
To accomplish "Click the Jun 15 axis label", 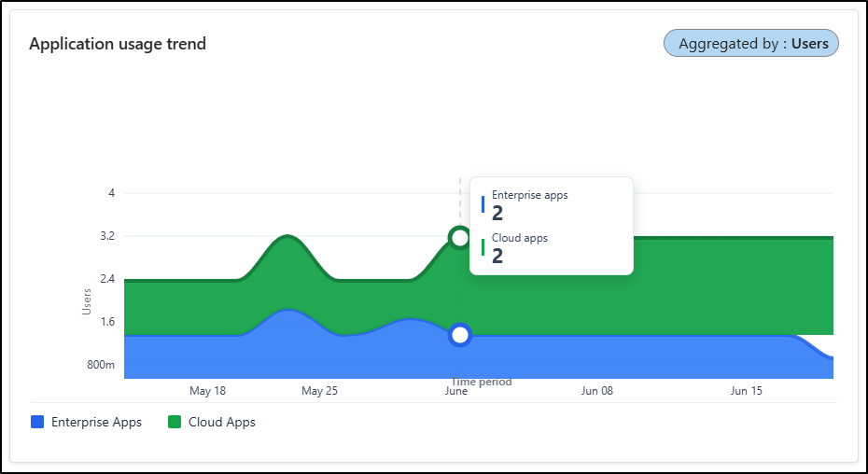I will pyautogui.click(x=747, y=391).
